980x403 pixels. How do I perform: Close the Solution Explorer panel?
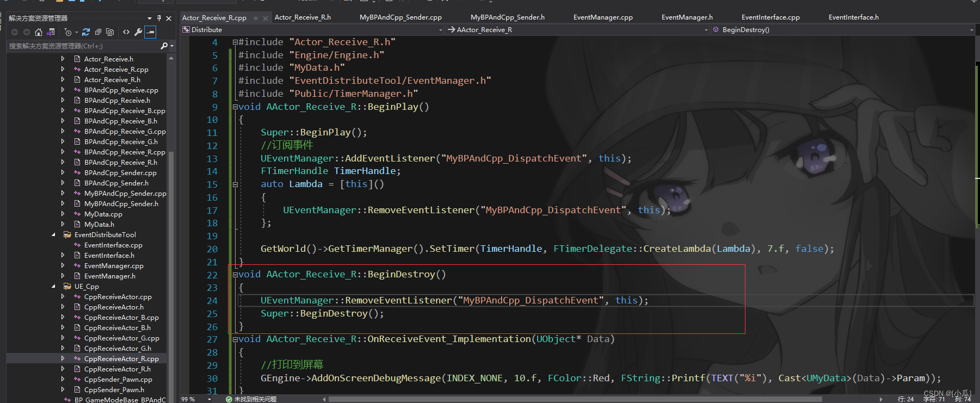point(169,18)
